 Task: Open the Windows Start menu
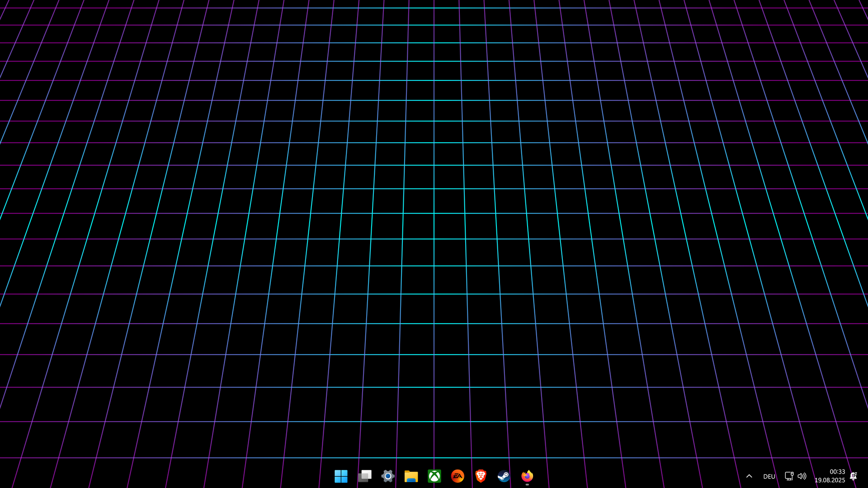(x=341, y=476)
